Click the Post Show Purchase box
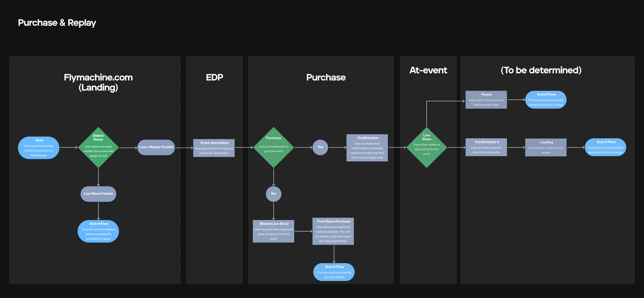This screenshot has width=644, height=298. (333, 231)
